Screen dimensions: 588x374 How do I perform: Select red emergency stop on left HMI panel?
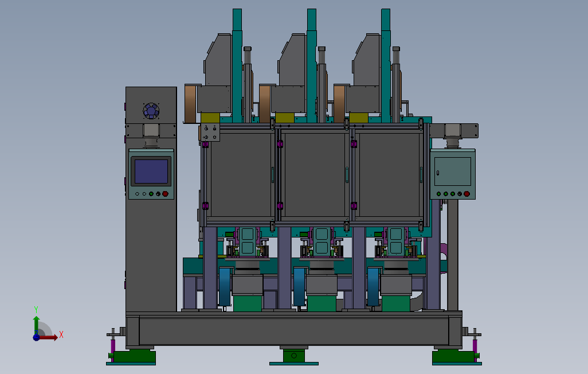click(x=165, y=194)
